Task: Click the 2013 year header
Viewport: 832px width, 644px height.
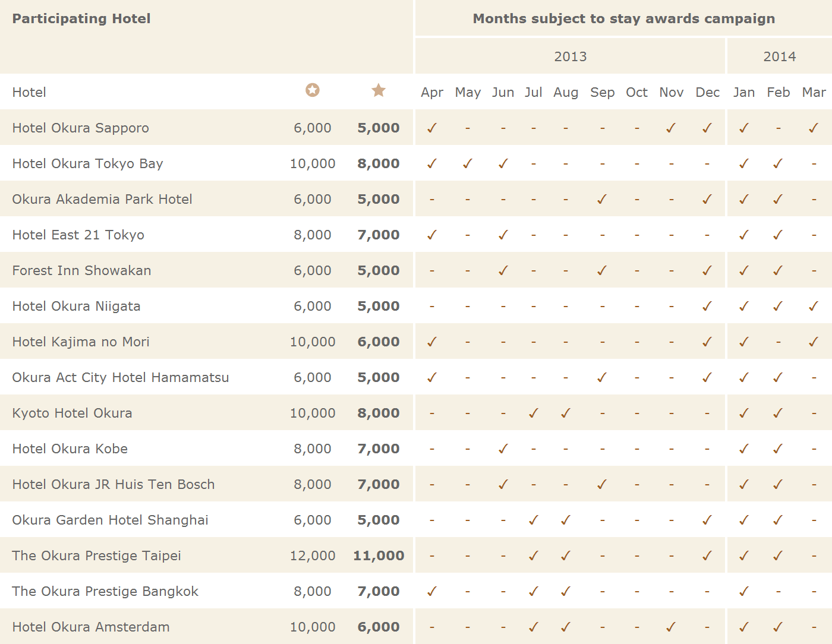Action: point(571,56)
